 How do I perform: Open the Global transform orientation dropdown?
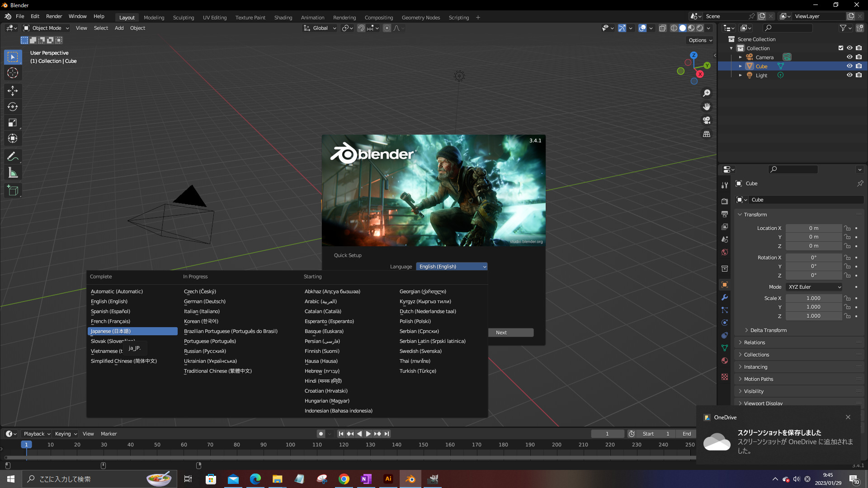tap(320, 28)
